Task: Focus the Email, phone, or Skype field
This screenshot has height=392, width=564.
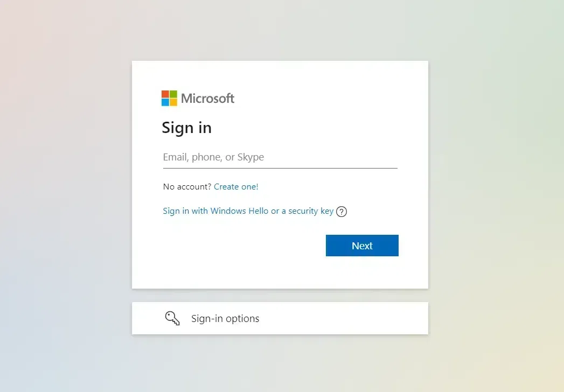Action: pyautogui.click(x=280, y=157)
